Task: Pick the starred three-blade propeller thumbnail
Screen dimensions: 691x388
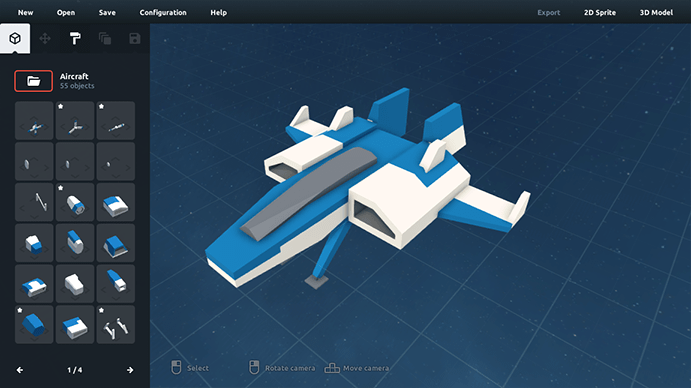Action: [x=75, y=120]
